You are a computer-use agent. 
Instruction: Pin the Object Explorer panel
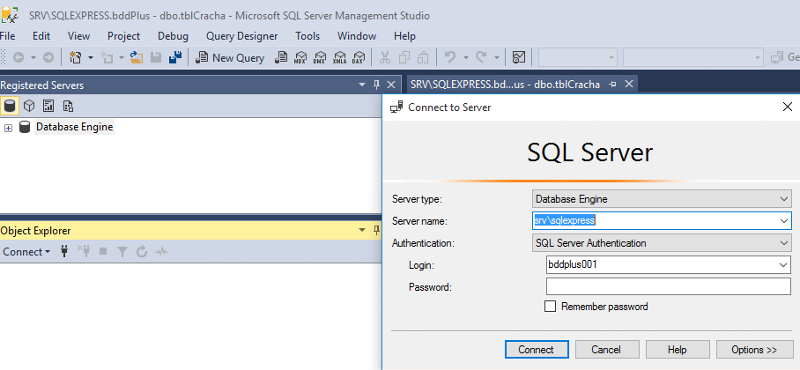pos(377,231)
